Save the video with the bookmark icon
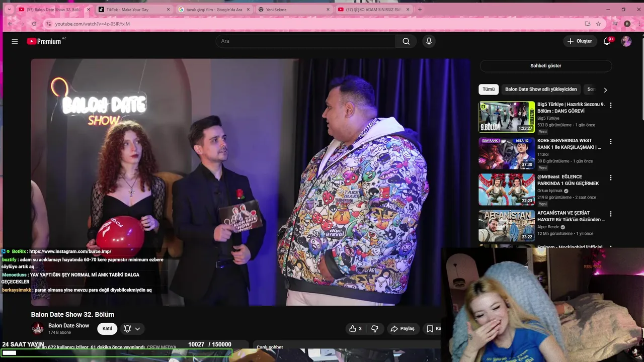644x362 pixels. pyautogui.click(x=430, y=329)
